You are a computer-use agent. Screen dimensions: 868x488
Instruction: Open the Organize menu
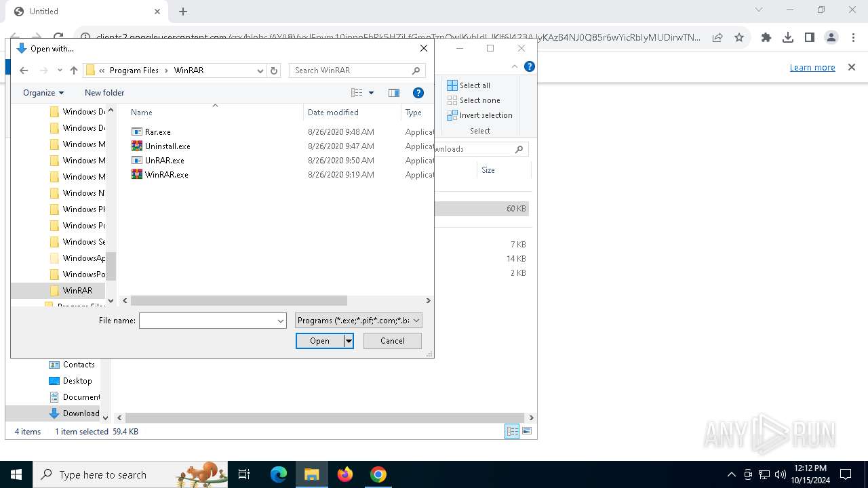tap(43, 93)
